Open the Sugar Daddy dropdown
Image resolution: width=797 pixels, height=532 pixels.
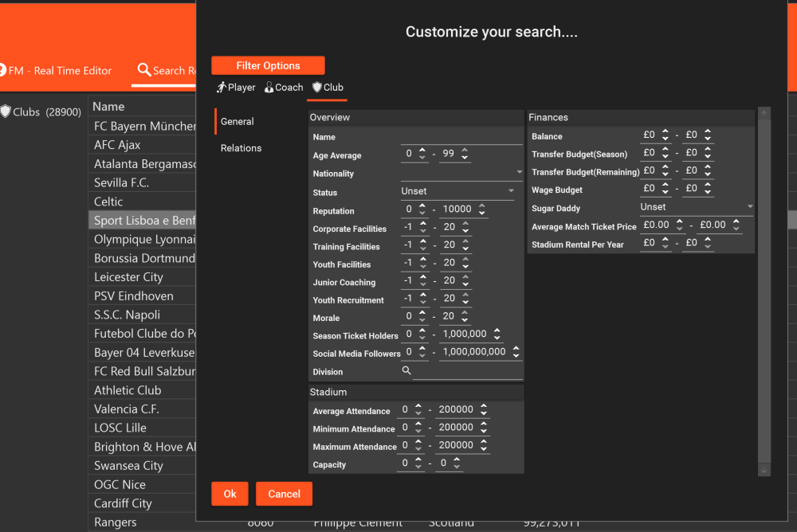click(x=749, y=207)
